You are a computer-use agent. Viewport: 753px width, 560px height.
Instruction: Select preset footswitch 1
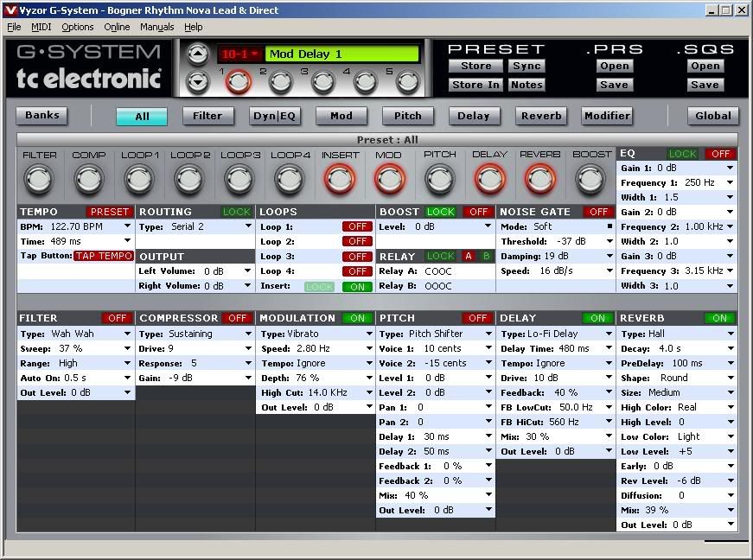pos(239,81)
